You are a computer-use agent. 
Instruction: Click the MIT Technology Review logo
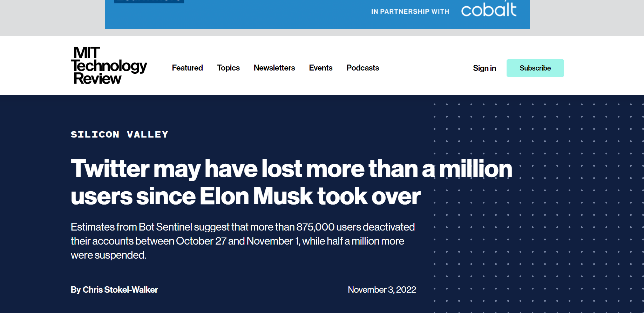pyautogui.click(x=109, y=66)
